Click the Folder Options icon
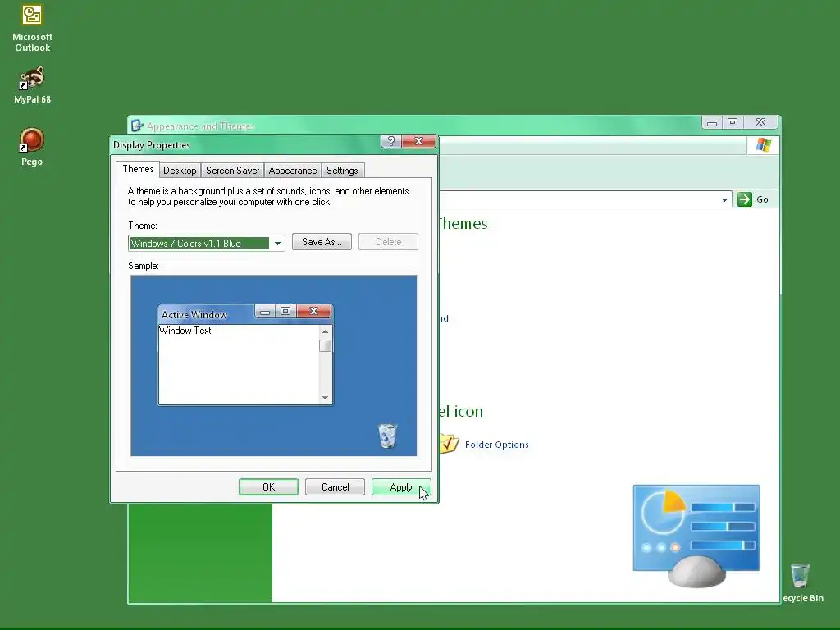 [x=449, y=444]
